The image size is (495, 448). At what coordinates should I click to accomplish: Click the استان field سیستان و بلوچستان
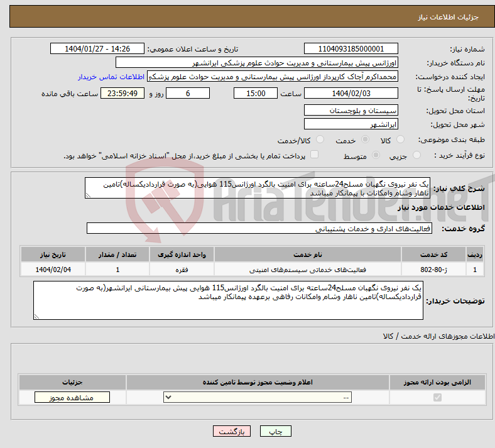pos(351,110)
